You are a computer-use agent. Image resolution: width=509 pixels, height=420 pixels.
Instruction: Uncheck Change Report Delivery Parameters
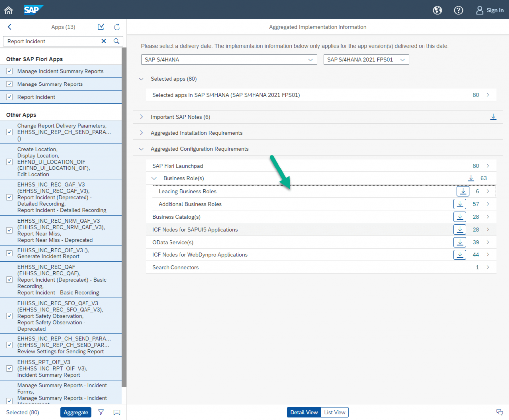click(10, 132)
